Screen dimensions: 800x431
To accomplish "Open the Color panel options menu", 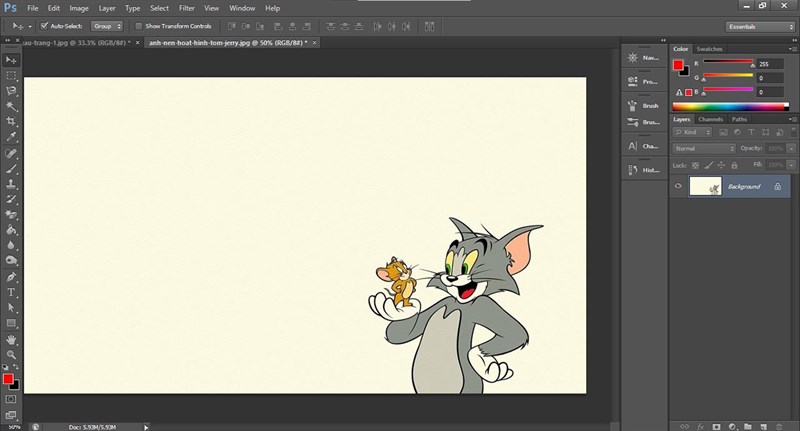I will click(792, 49).
